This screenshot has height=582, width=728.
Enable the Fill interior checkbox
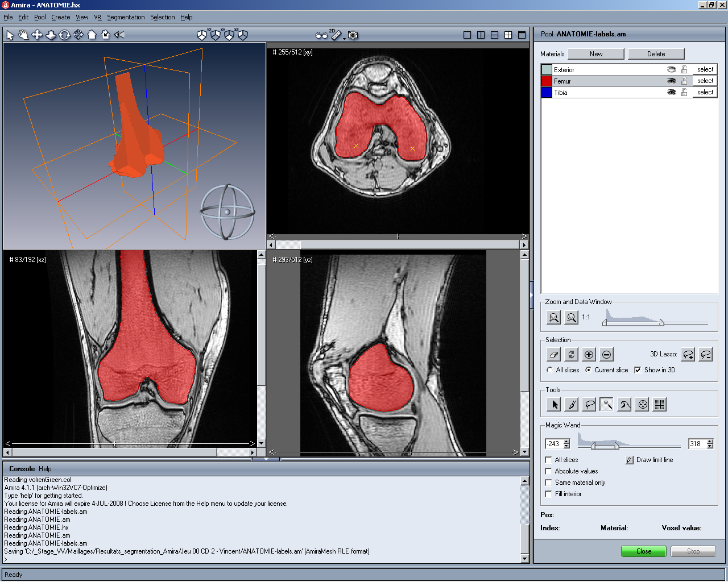(x=548, y=494)
